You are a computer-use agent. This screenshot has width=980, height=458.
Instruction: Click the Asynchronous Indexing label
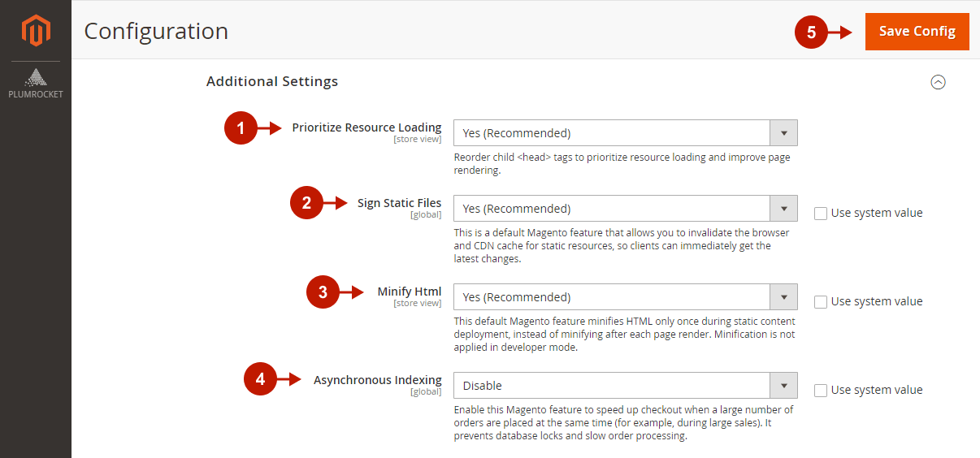tap(377, 380)
